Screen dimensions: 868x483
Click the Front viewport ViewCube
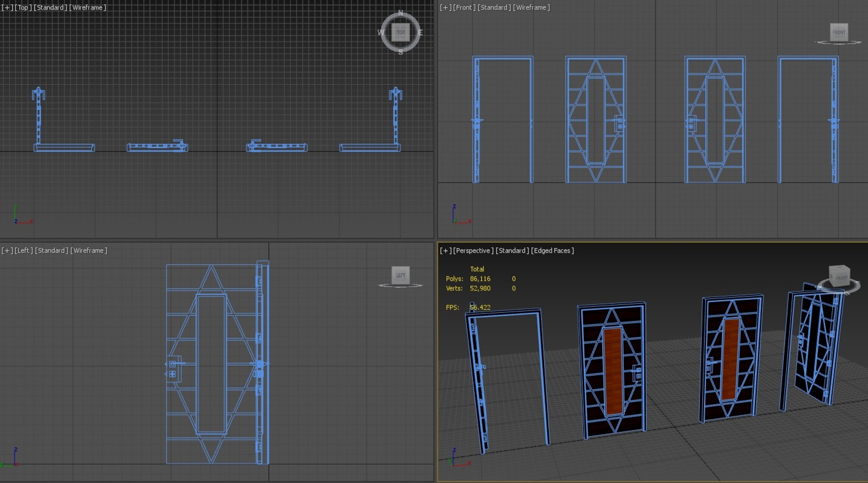839,32
